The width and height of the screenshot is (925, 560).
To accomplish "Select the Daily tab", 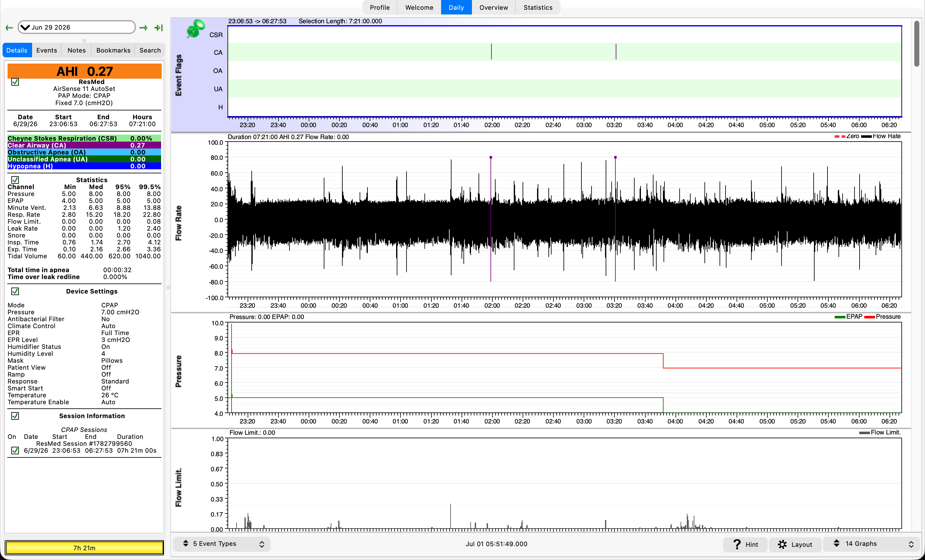I will [456, 8].
